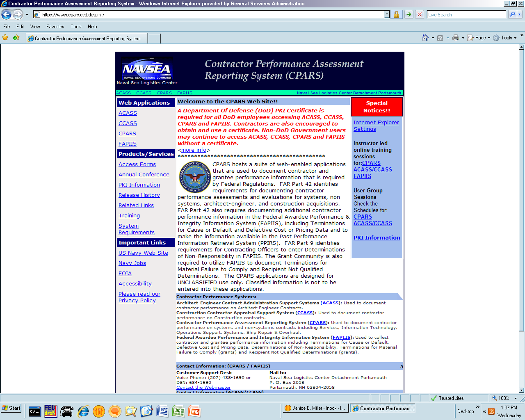Viewport: 525px width, 420px height.
Task: Show hidden system tray icons chevron
Action: [484, 411]
